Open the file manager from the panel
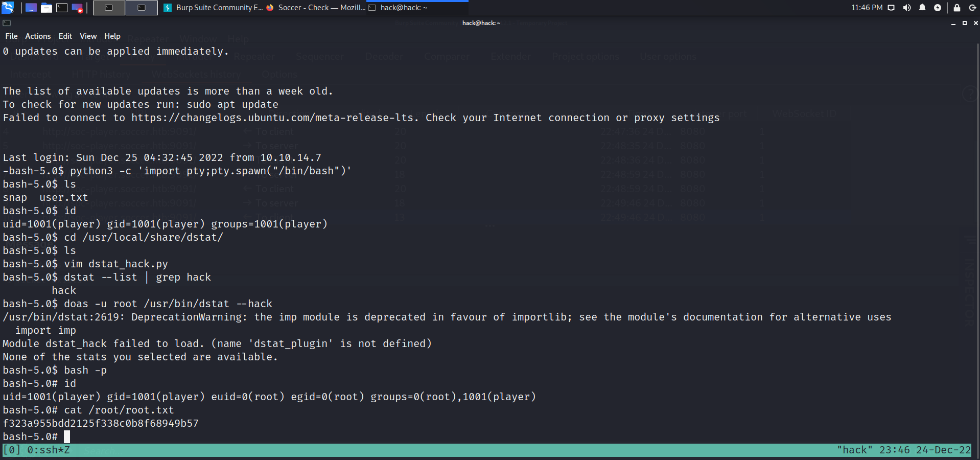 click(46, 8)
